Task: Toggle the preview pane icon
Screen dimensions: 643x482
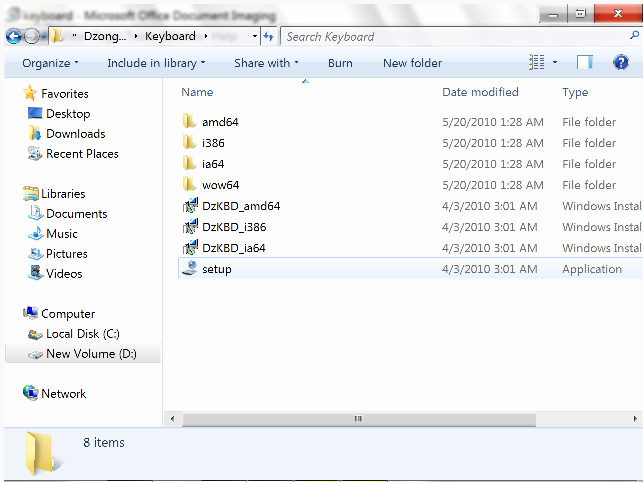Action: coord(585,63)
